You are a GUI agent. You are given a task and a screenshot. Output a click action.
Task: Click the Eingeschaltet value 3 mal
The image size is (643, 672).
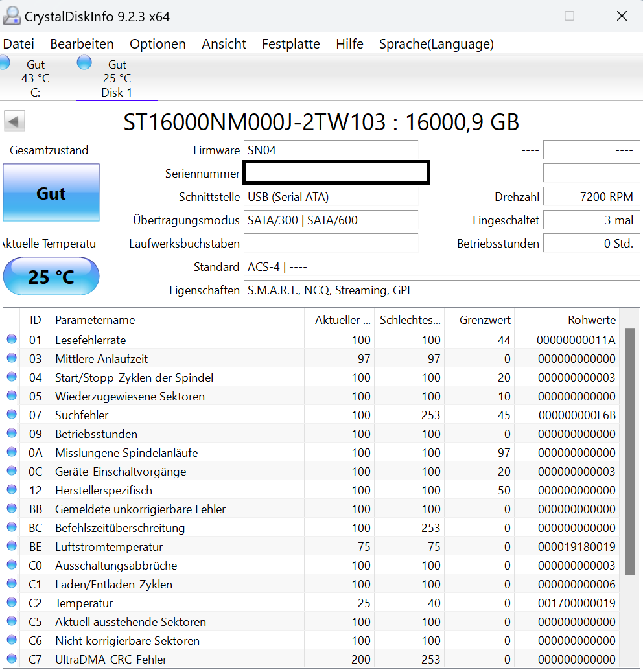click(592, 220)
